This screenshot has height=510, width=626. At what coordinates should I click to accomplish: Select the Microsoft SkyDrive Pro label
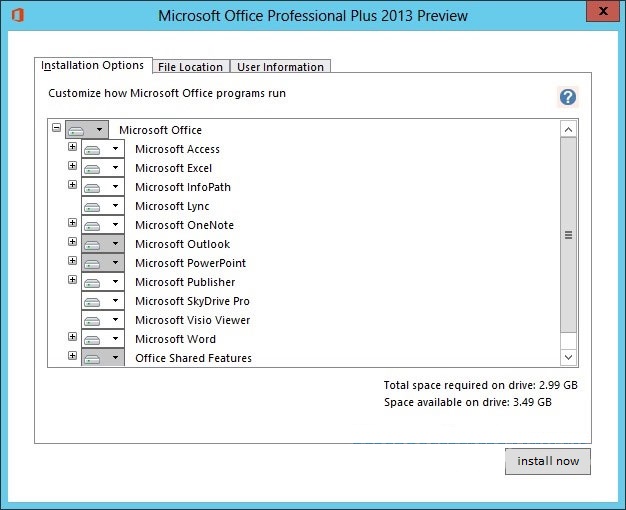192,302
